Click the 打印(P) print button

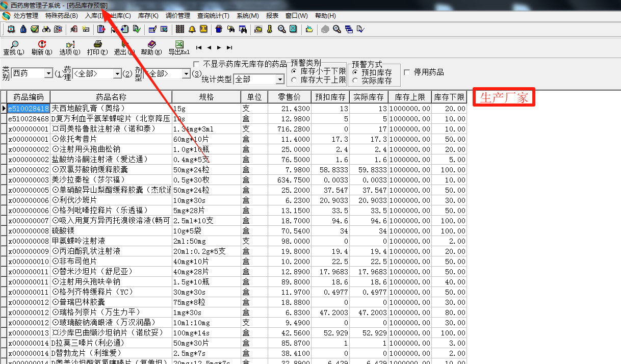pyautogui.click(x=97, y=48)
